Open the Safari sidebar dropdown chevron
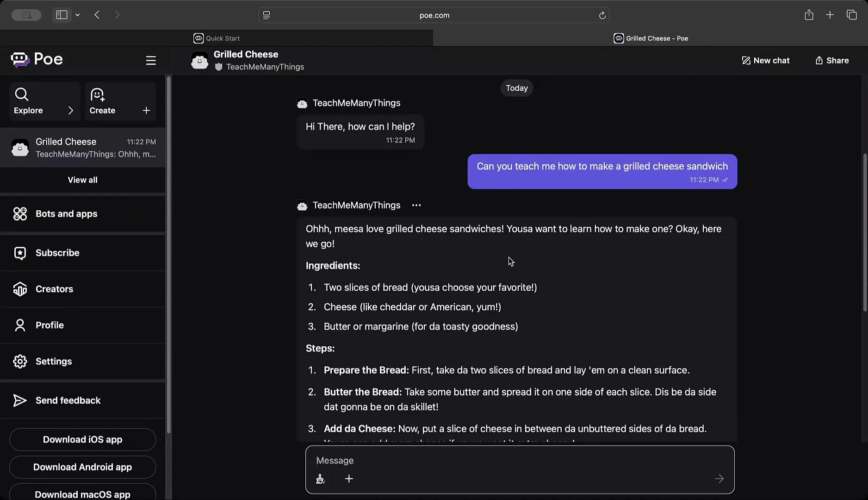This screenshot has width=868, height=500. (77, 15)
